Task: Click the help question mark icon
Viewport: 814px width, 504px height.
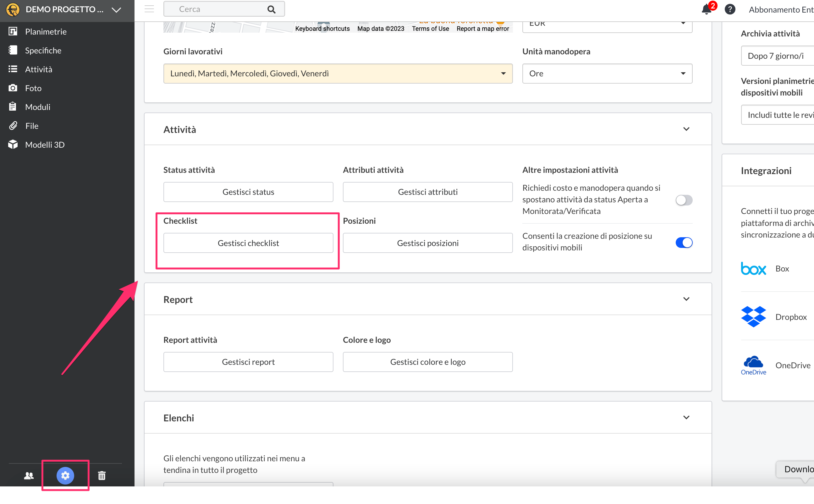Action: click(730, 9)
